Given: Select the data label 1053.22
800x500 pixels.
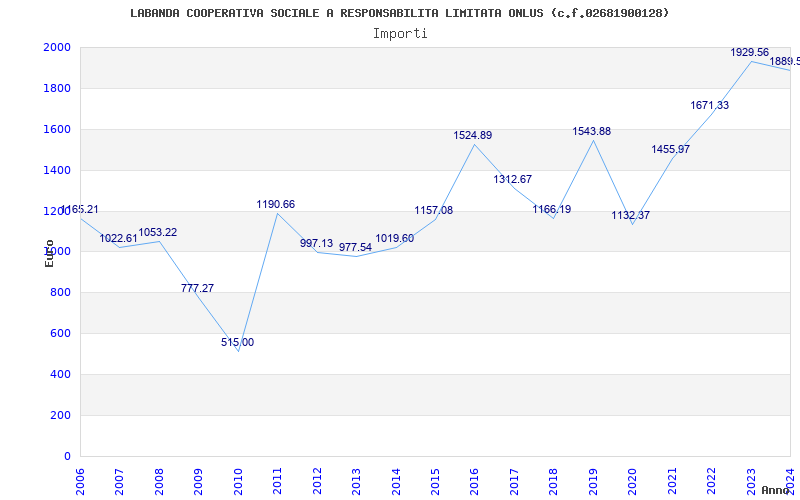Looking at the screenshot, I should coord(158,232).
